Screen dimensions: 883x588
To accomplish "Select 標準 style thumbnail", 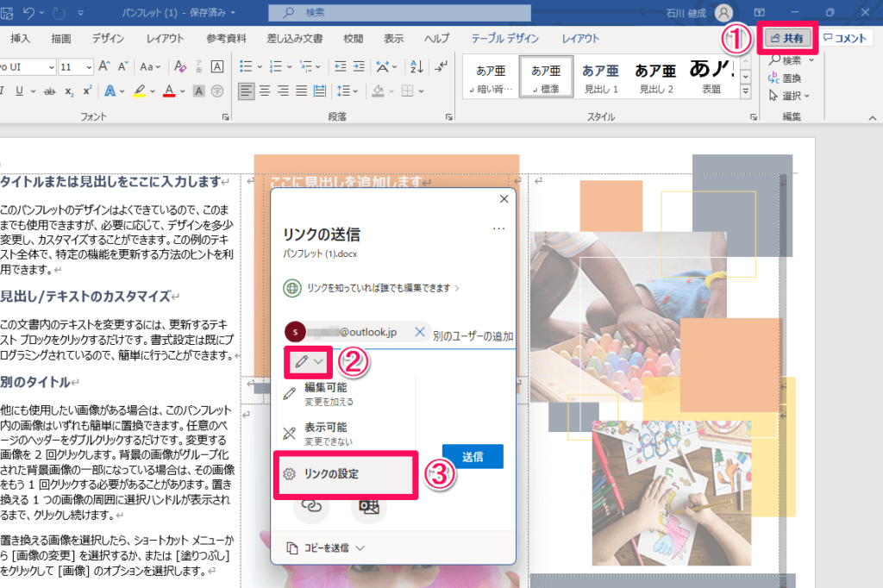I will pyautogui.click(x=546, y=77).
